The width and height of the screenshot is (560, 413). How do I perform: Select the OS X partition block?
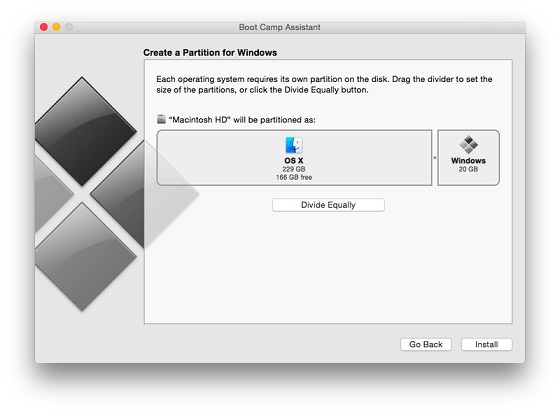[294, 158]
